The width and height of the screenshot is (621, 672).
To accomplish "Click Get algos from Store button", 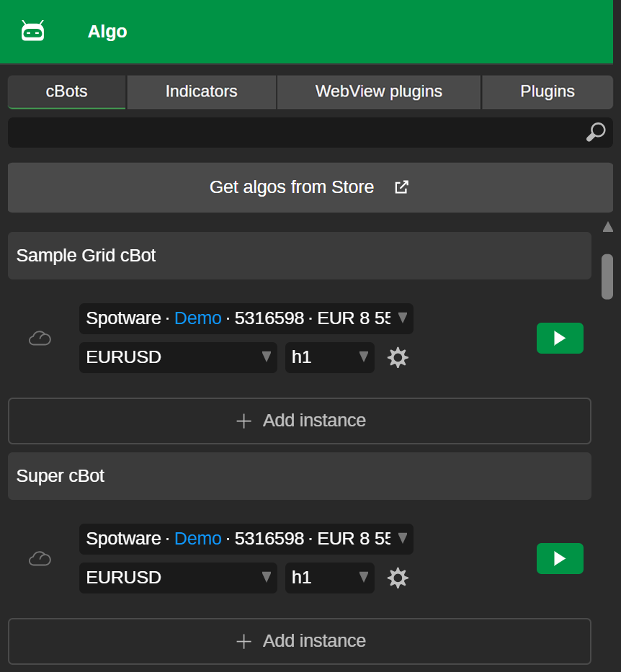I will 310,187.
